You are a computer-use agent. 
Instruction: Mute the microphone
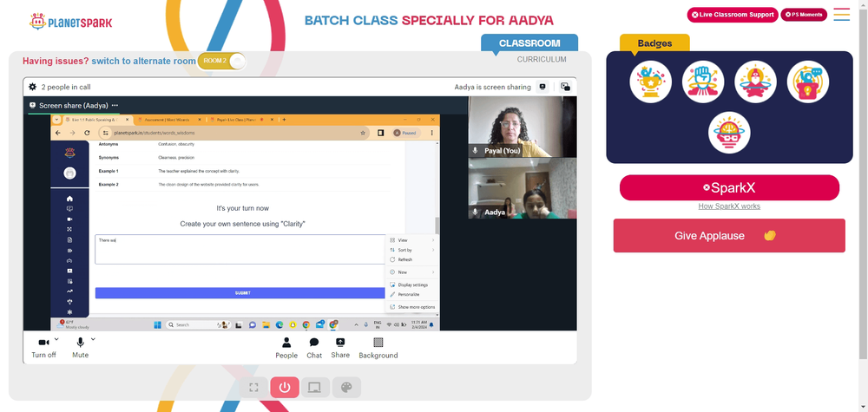(80, 348)
